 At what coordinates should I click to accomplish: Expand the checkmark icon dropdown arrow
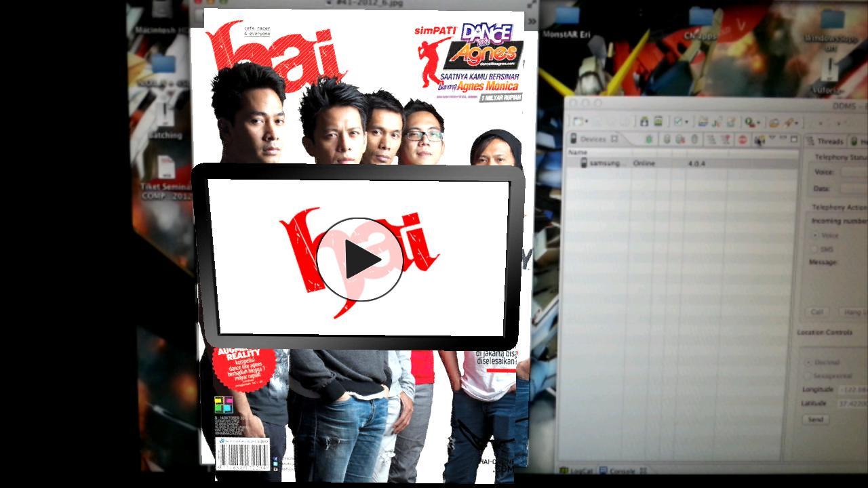click(686, 122)
